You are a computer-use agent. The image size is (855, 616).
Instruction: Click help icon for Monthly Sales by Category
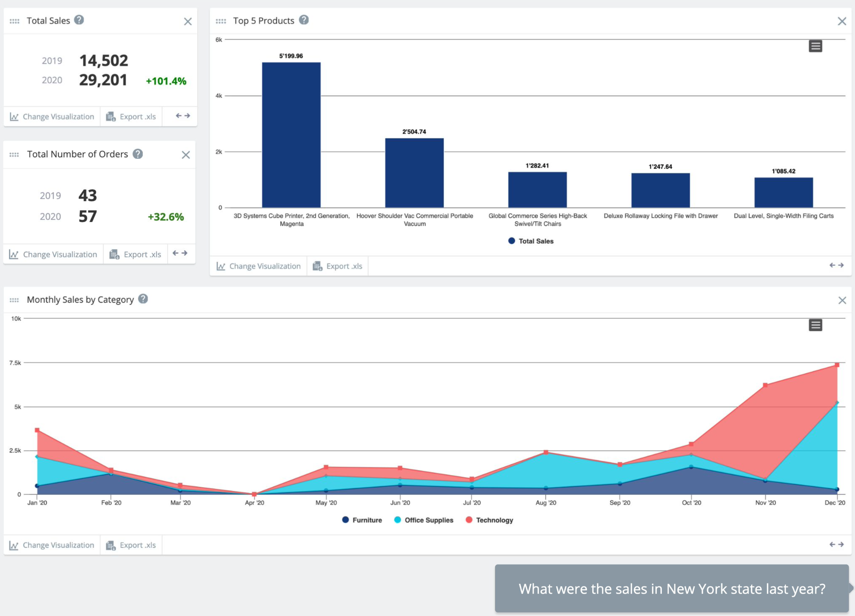tap(143, 299)
